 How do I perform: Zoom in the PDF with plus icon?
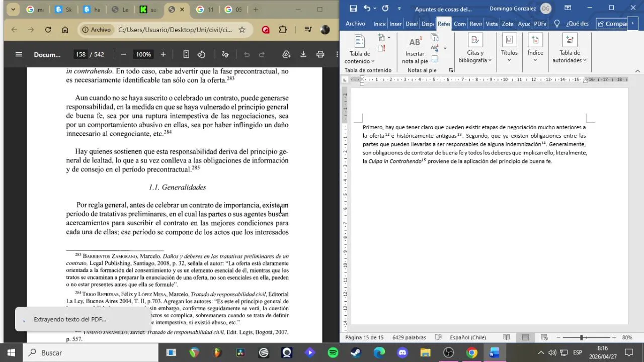(x=163, y=54)
